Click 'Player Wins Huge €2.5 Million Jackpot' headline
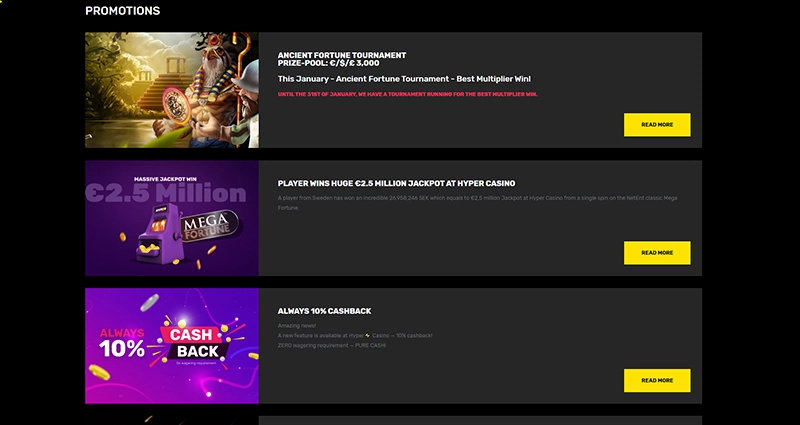 click(396, 184)
